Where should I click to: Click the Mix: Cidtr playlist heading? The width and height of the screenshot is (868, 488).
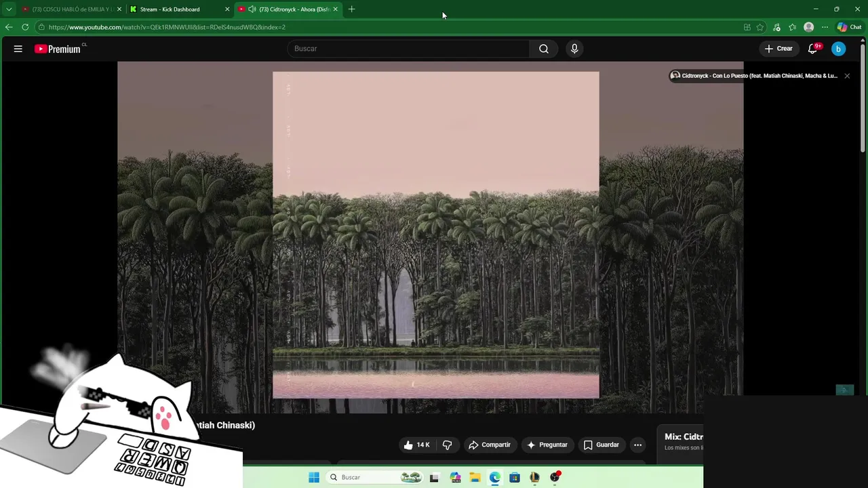pyautogui.click(x=684, y=436)
